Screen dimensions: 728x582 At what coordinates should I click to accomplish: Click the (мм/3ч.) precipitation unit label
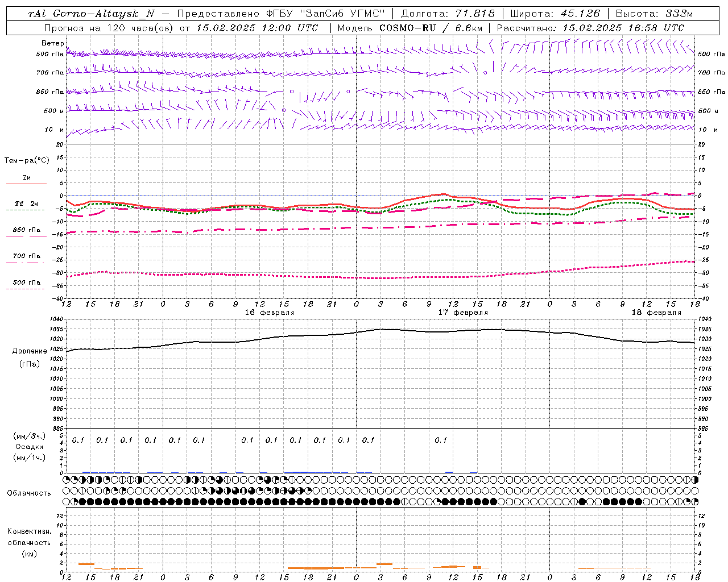(x=30, y=436)
